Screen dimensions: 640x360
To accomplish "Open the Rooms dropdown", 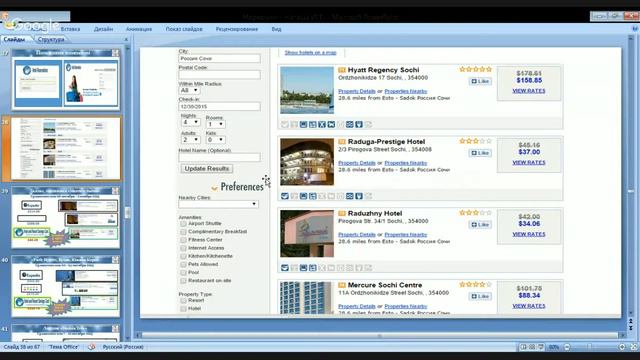I will [216, 124].
